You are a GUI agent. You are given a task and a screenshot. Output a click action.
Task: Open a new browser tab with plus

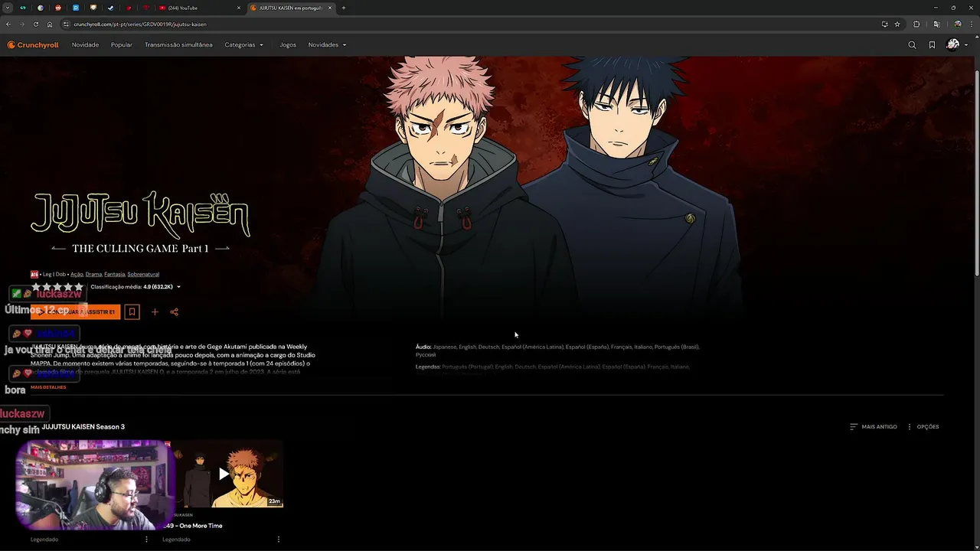[343, 8]
